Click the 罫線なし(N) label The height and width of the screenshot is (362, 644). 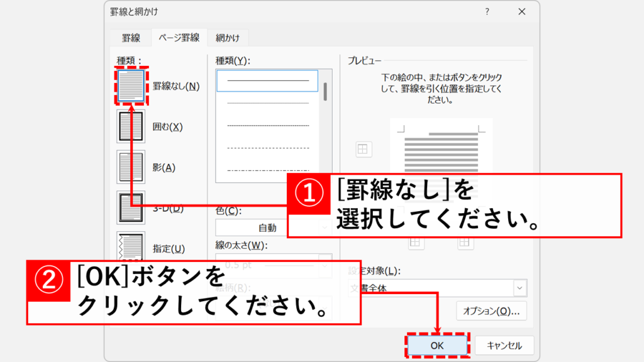176,86
